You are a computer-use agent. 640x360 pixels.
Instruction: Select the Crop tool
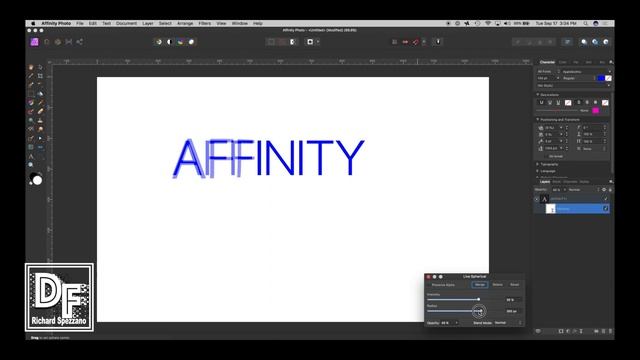pos(40,76)
